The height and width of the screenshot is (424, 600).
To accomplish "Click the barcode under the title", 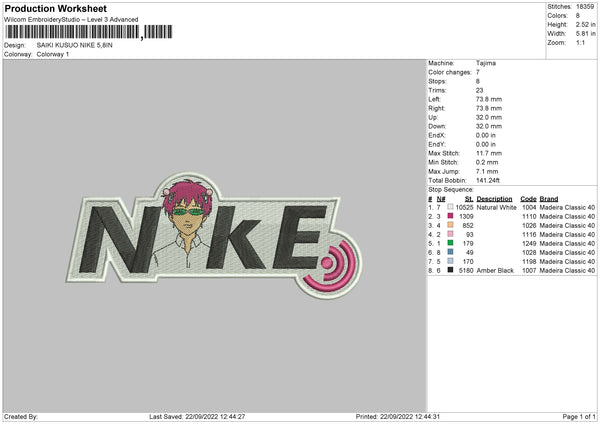I will click(88, 32).
